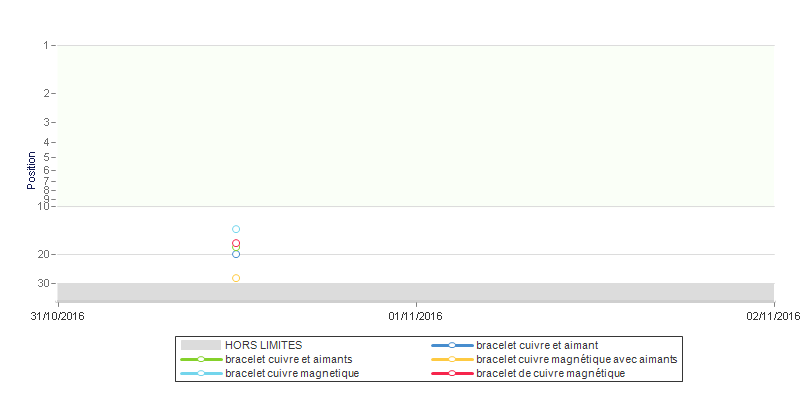This screenshot has height=400, width=800.
Task: Toggle 'bracelet cuivre magnétique avec aimants' legend series
Action: (x=554, y=359)
